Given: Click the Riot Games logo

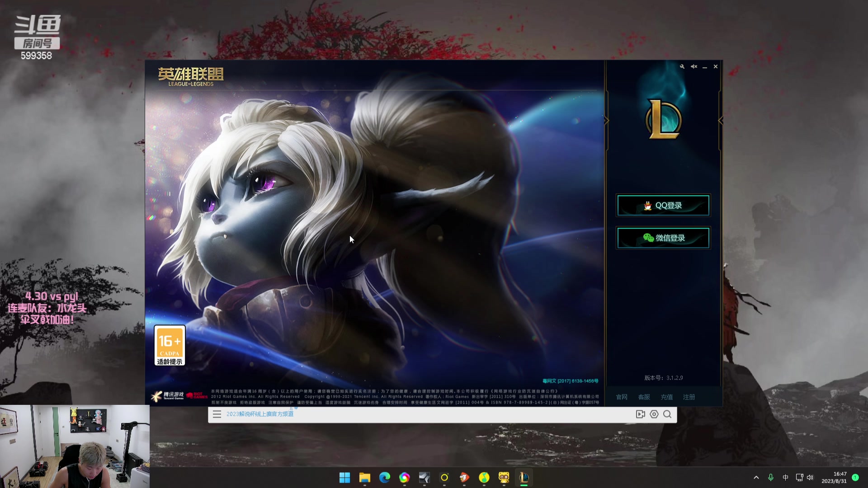Looking at the screenshot, I should 197,396.
